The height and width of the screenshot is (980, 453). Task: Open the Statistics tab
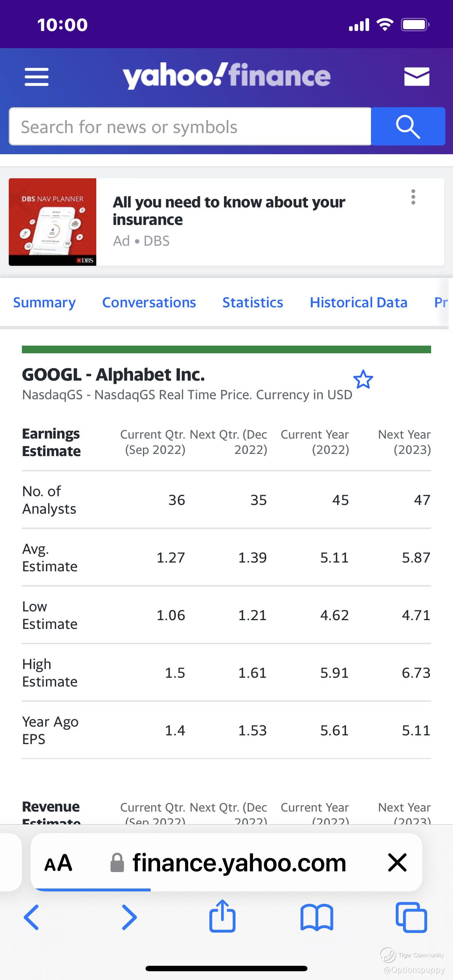point(253,303)
